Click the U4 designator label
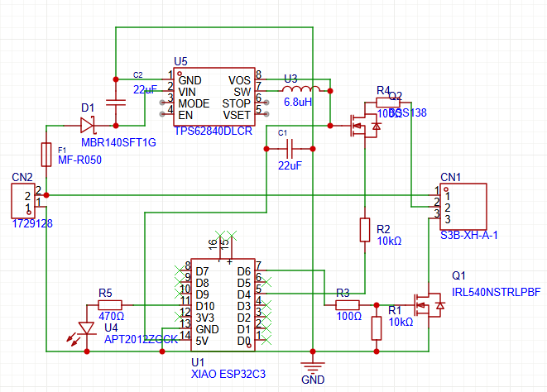The width and height of the screenshot is (547, 392). [x=111, y=327]
